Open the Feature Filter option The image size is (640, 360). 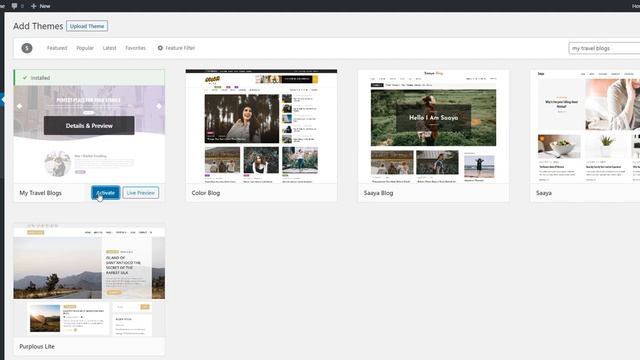[176, 48]
